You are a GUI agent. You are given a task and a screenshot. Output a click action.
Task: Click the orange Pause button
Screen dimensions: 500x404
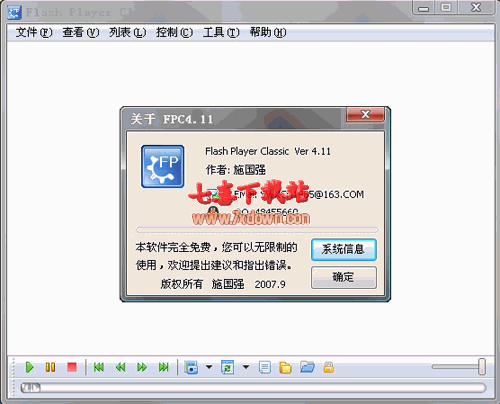coord(50,367)
